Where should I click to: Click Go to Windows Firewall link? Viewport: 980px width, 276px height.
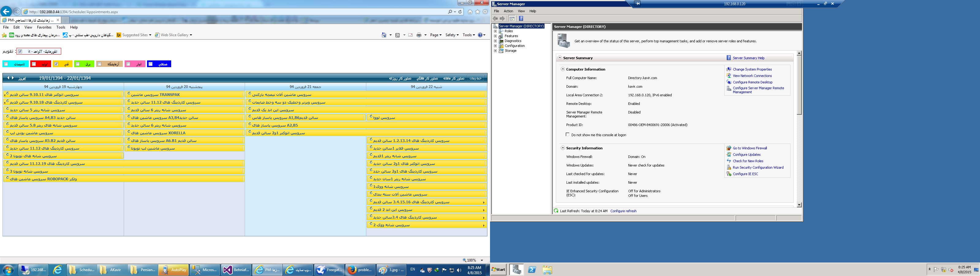[750, 148]
